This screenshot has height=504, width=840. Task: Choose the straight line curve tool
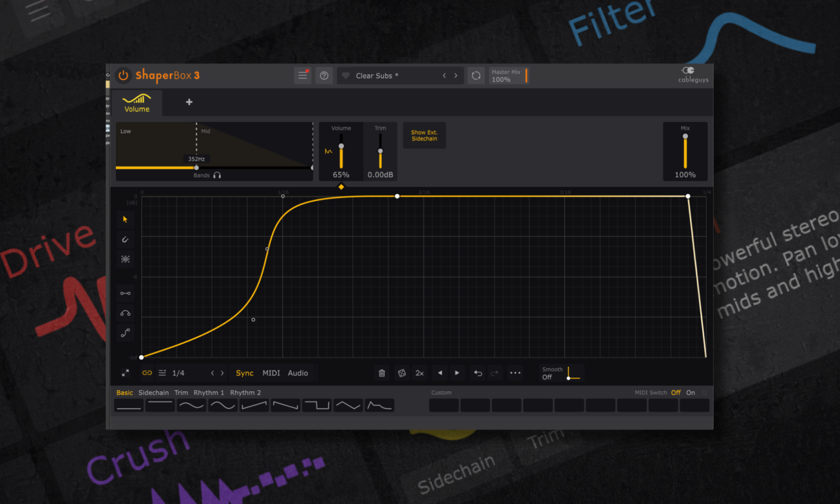125,293
